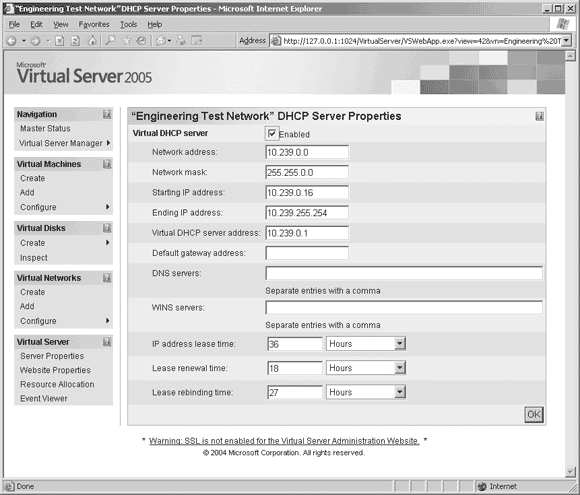Click the Search magnifier icon
This screenshot has width=580, height=495.
pos(110,40)
